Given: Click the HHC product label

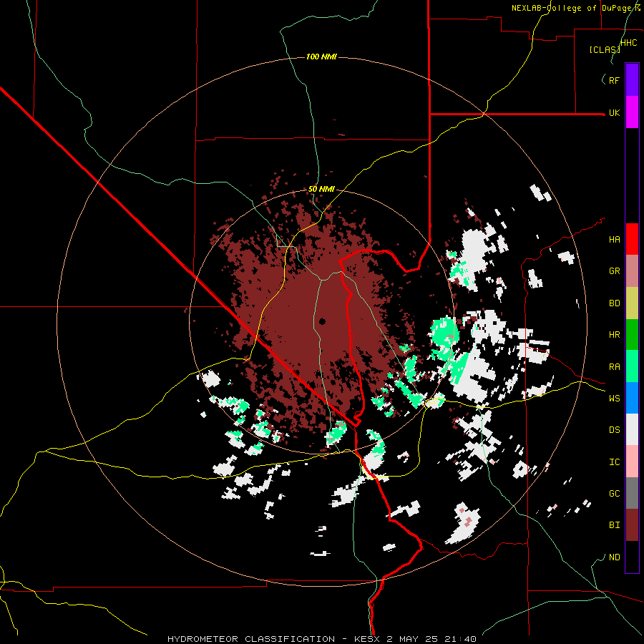Looking at the screenshot, I should tap(629, 43).
